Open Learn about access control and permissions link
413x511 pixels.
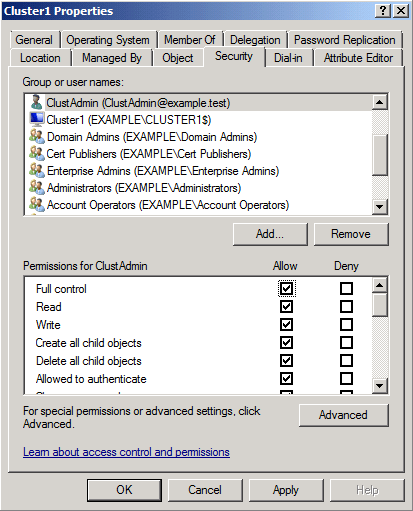coord(126,452)
